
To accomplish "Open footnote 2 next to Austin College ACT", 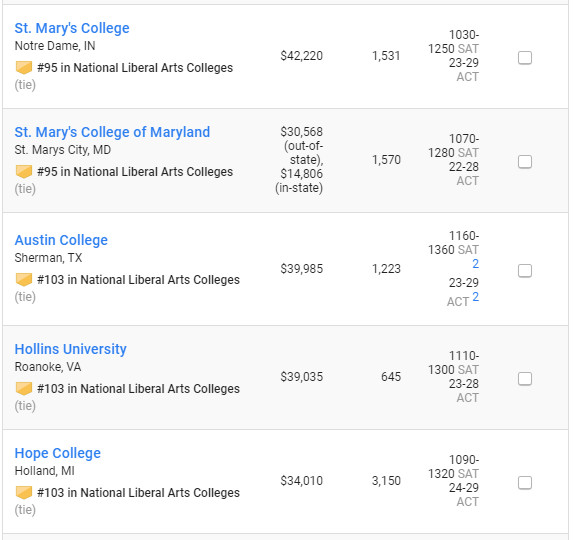I will point(475,297).
